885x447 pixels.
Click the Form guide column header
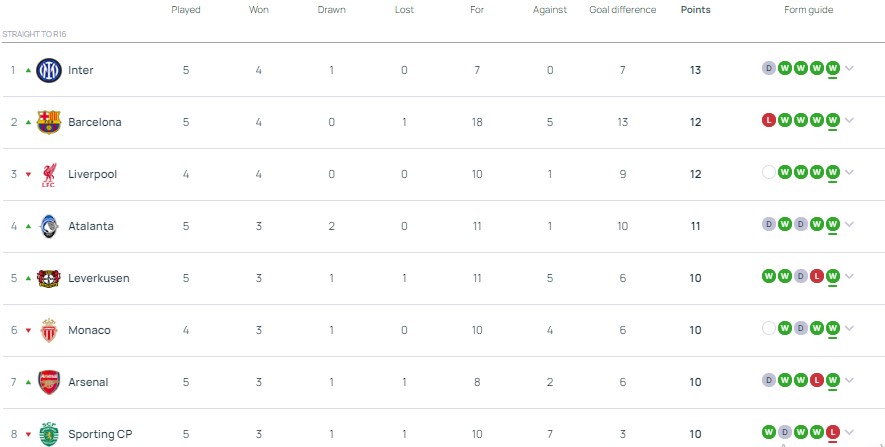tap(808, 10)
